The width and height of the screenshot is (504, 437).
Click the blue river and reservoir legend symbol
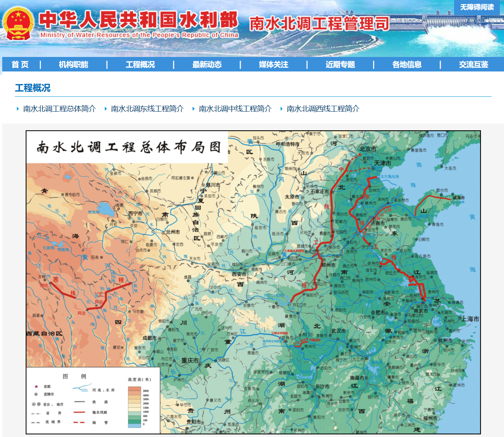coord(82,388)
